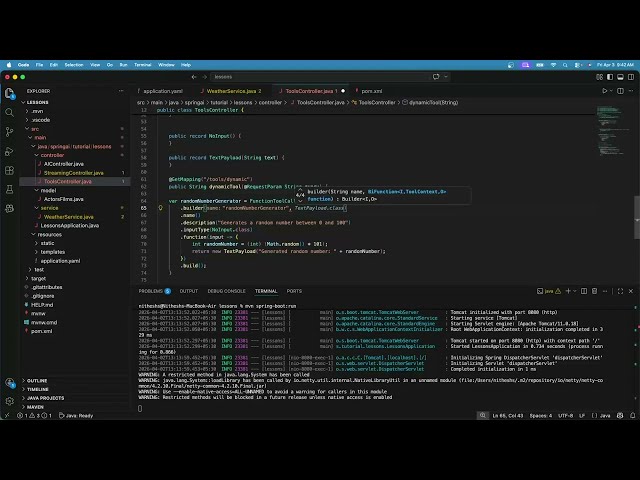This screenshot has height=480, width=640.
Task: Click errors and warnings status indicator
Action: tap(34, 416)
